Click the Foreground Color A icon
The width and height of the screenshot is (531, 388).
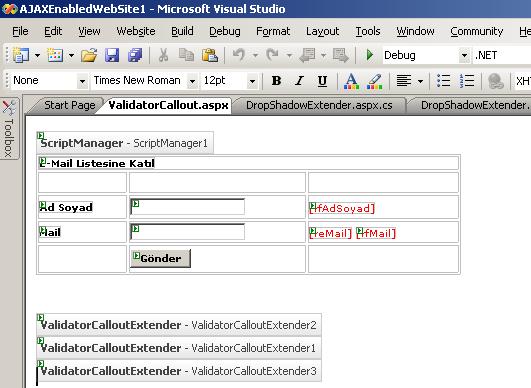coord(351,81)
